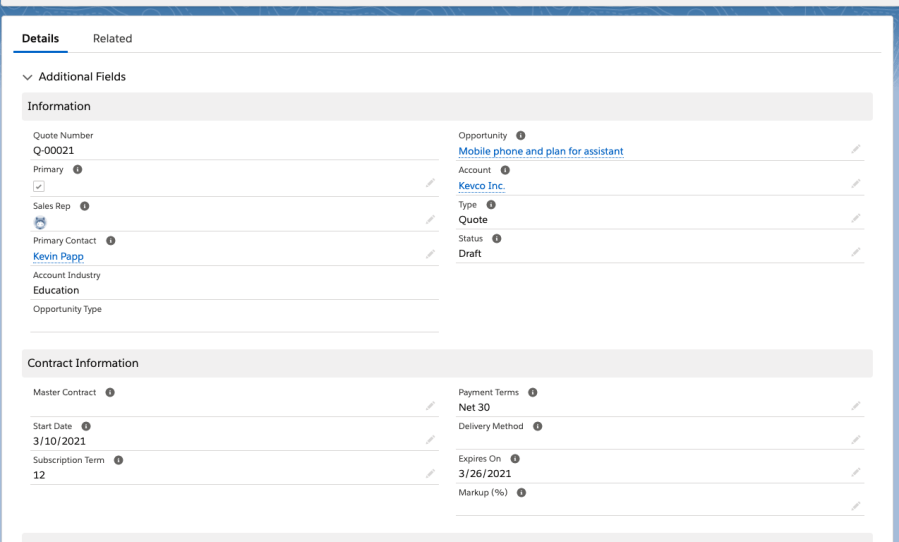Viewport: 899px width, 542px height.
Task: Toggle the Primary checkbox
Action: (38, 186)
